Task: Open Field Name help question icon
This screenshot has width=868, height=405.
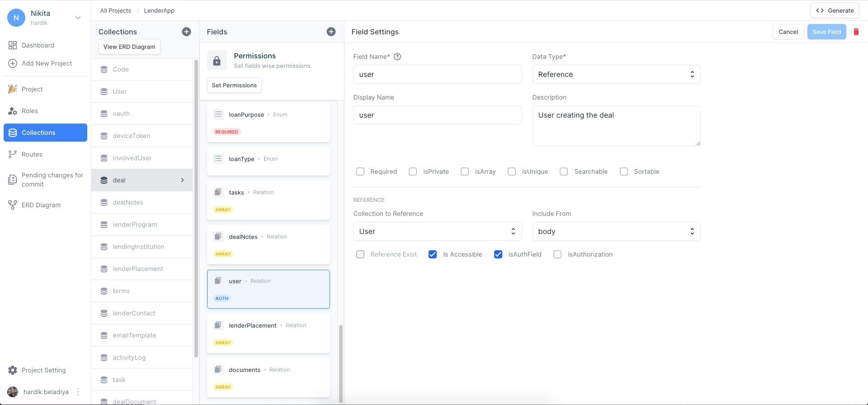Action: coord(397,57)
